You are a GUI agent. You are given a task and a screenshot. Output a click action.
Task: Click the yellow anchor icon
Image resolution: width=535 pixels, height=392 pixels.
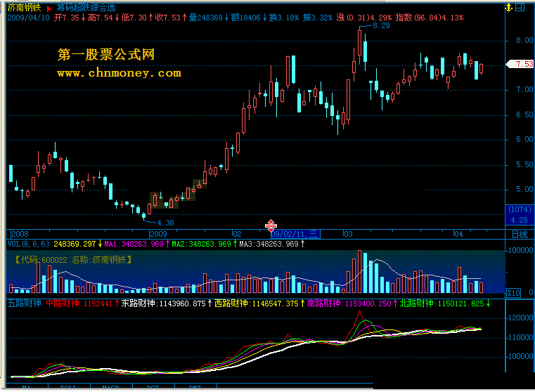pos(509,8)
